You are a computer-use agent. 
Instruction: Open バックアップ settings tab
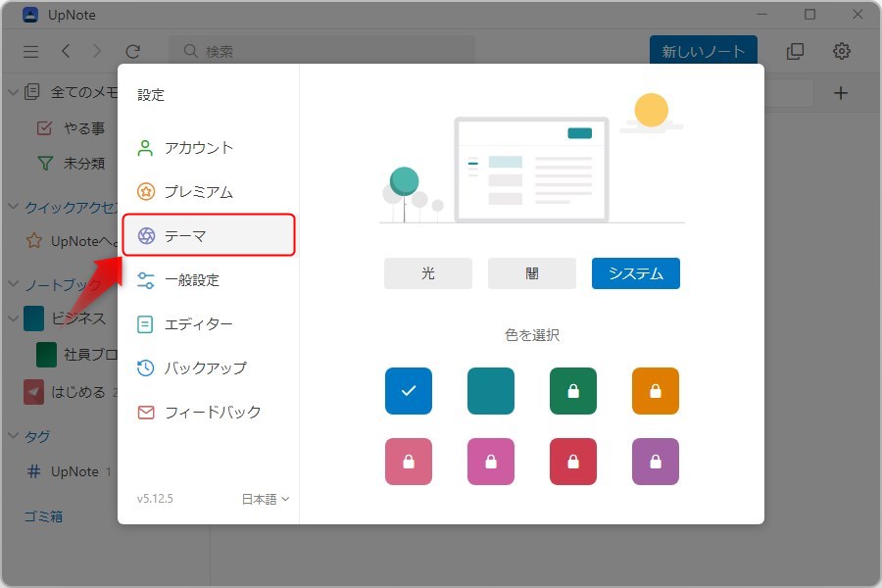pos(209,368)
